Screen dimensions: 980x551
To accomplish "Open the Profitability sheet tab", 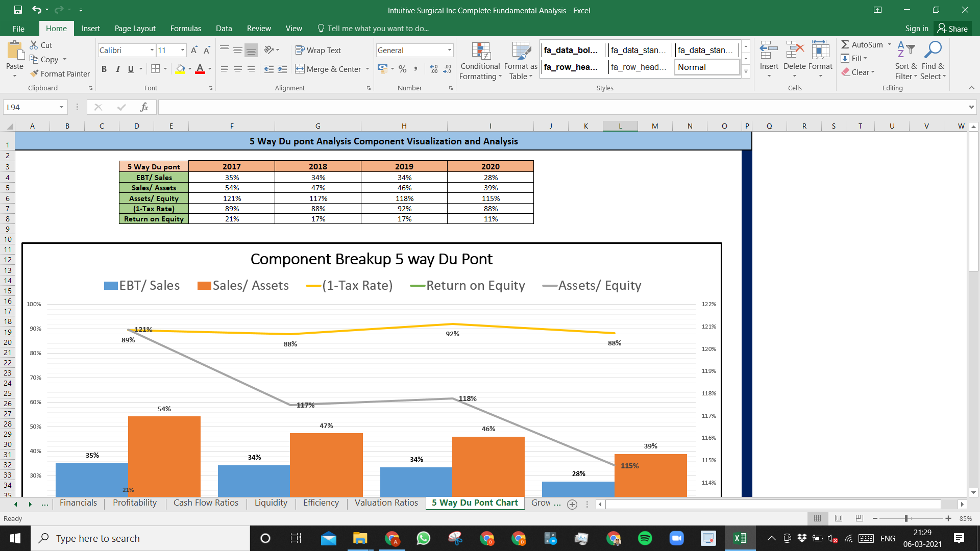I will tap(135, 503).
